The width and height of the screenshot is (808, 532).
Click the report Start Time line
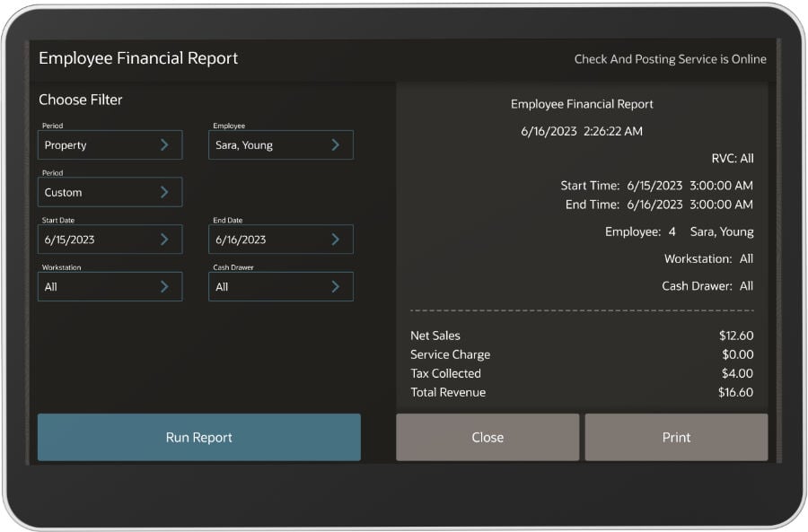point(656,186)
